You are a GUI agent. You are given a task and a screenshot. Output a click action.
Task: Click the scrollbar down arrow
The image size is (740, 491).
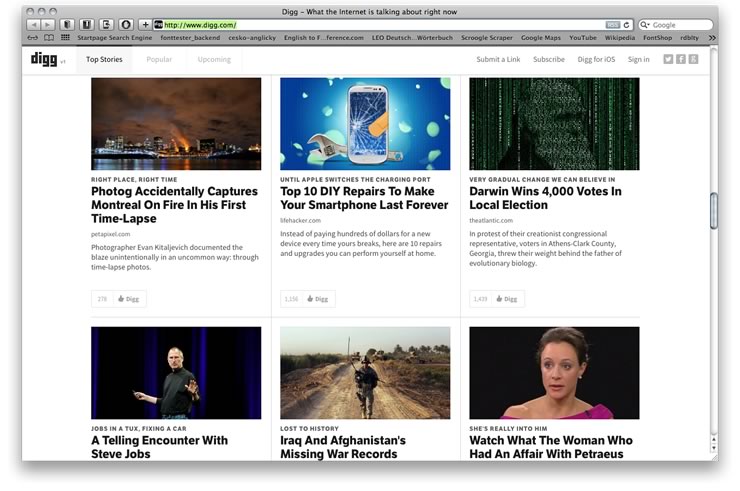click(714, 448)
